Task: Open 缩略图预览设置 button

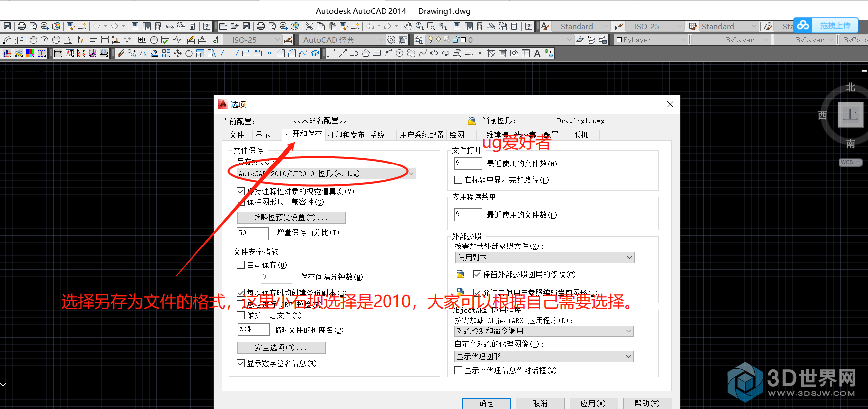Action: [x=291, y=217]
